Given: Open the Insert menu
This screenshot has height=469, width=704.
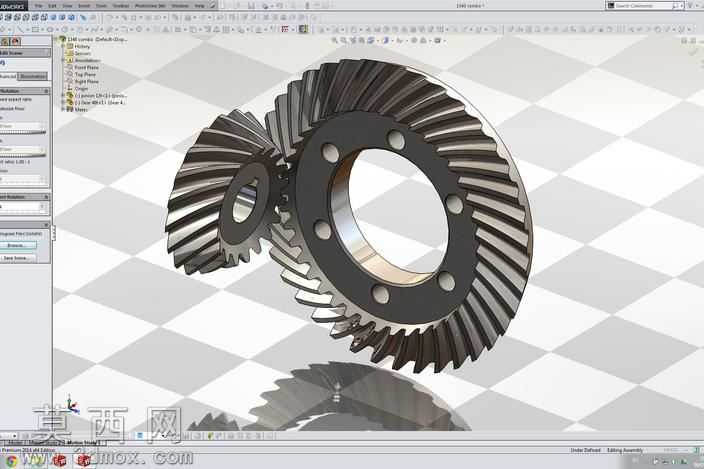Looking at the screenshot, I should click(84, 6).
